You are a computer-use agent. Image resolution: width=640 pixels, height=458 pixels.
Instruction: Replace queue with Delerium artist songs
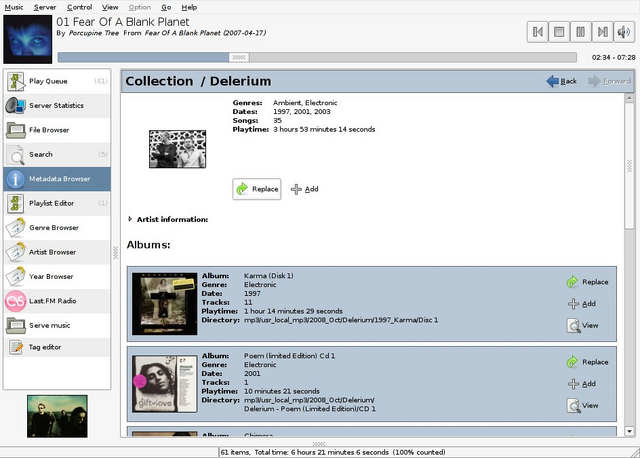pos(257,189)
